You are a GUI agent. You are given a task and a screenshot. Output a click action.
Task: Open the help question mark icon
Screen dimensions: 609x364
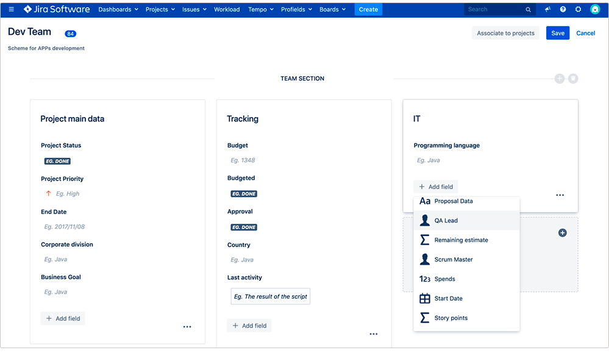pyautogui.click(x=563, y=9)
